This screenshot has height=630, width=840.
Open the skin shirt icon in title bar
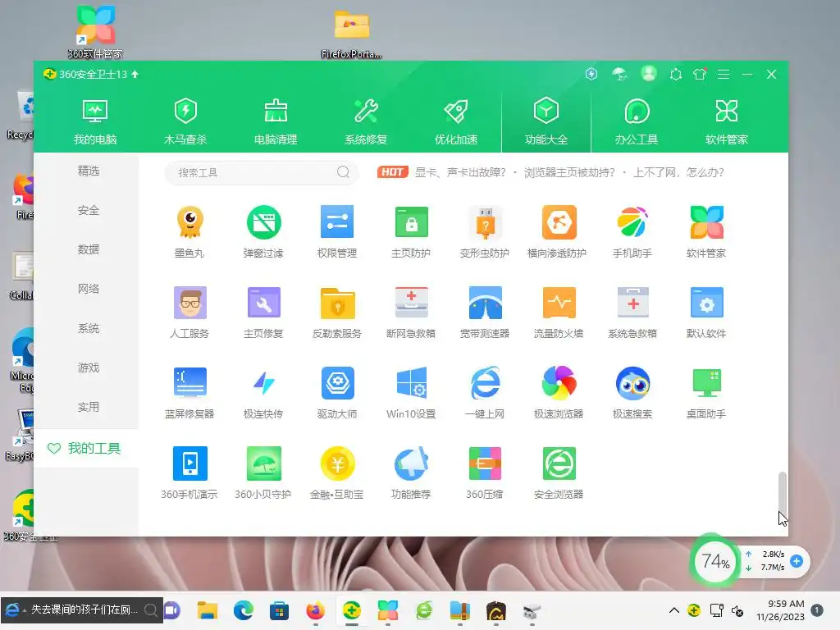[x=700, y=74]
